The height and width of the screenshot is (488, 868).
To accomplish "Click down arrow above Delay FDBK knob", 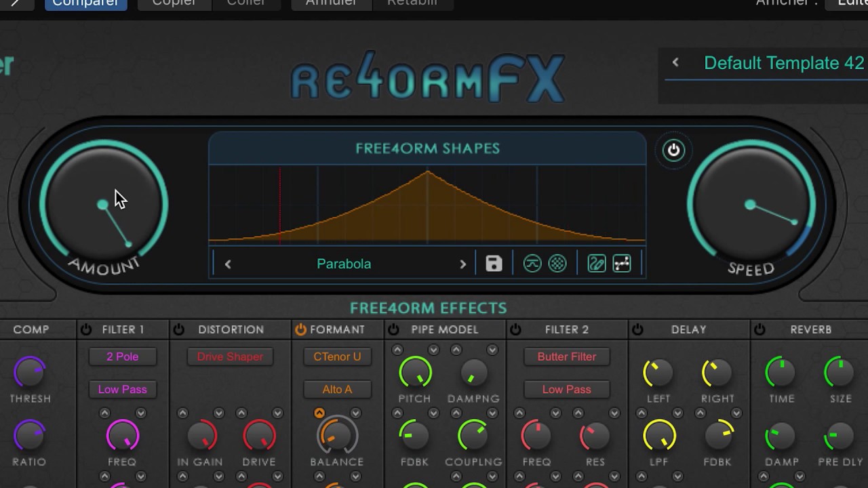I will click(x=736, y=413).
